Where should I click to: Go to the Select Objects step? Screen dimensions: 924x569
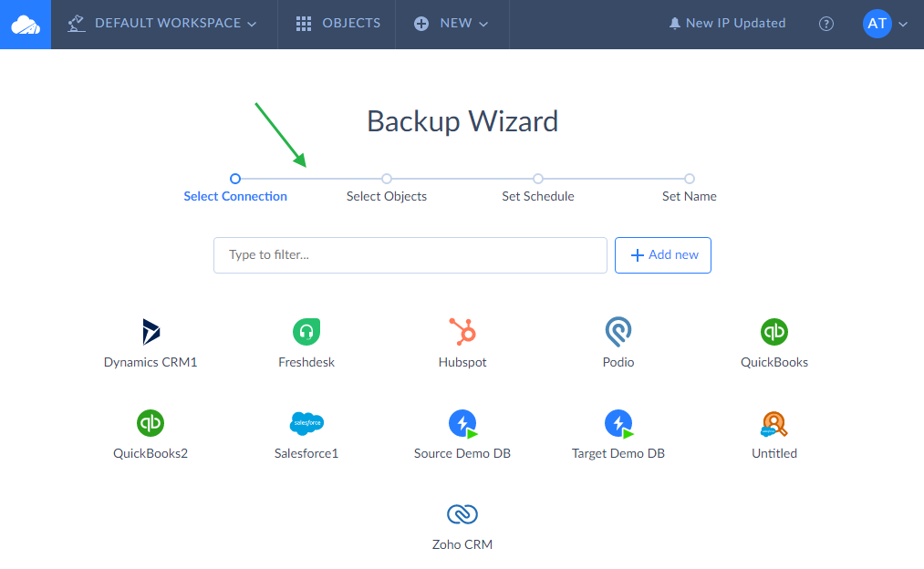[x=387, y=196]
